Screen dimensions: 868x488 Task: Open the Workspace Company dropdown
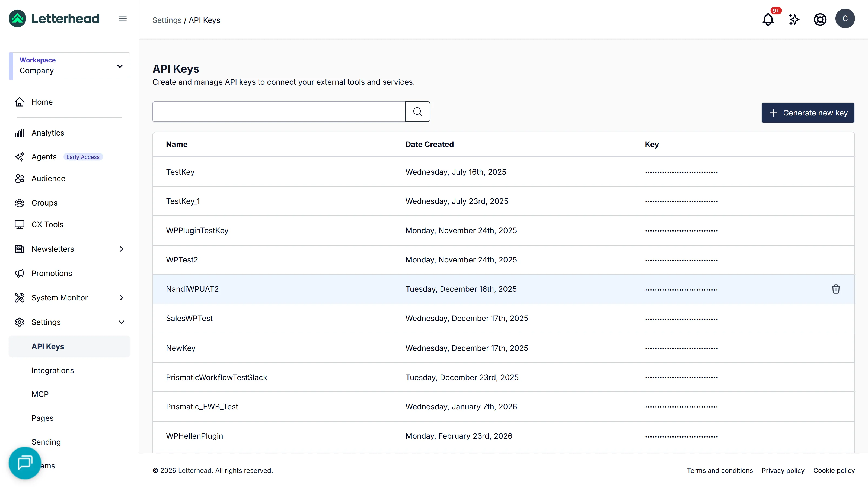click(69, 66)
